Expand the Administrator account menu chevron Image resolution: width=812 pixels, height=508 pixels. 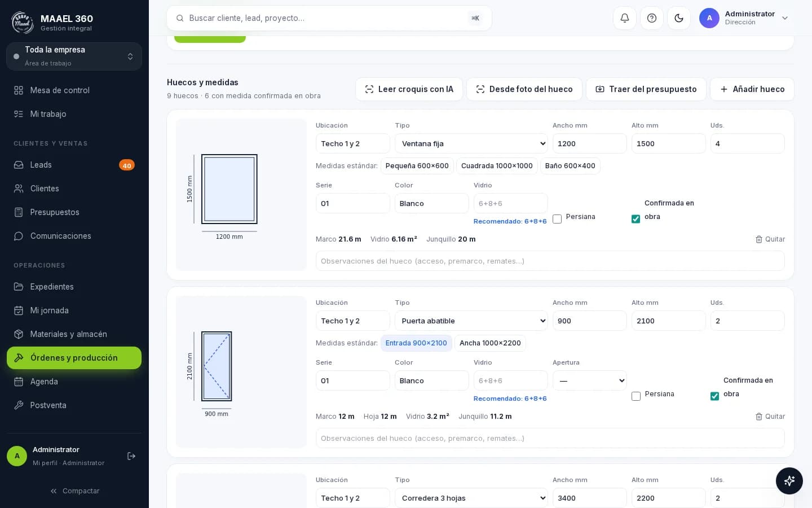click(785, 18)
